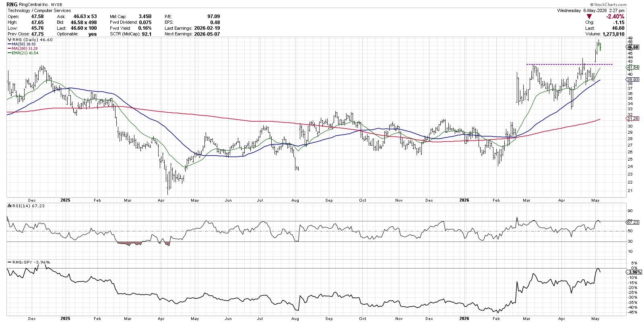
Task: Click the RNG:SPY -3.96% panel label
Action: (31, 262)
